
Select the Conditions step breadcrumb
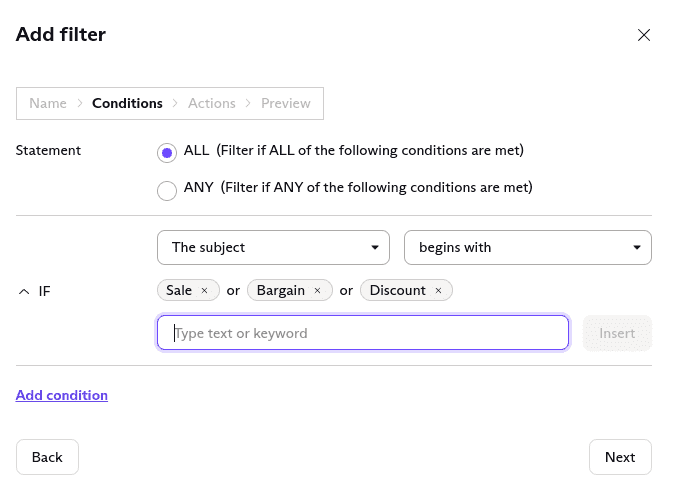coord(127,103)
